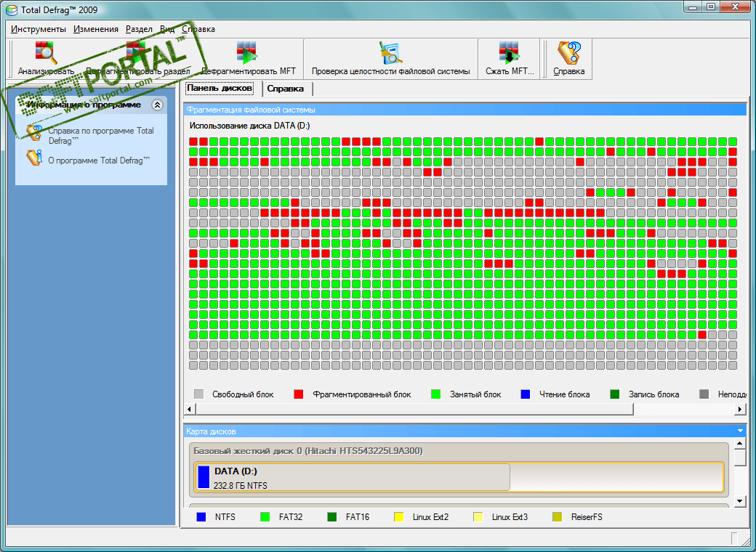The image size is (756, 552).
Task: Open the Изменения menu
Action: pyautogui.click(x=95, y=29)
